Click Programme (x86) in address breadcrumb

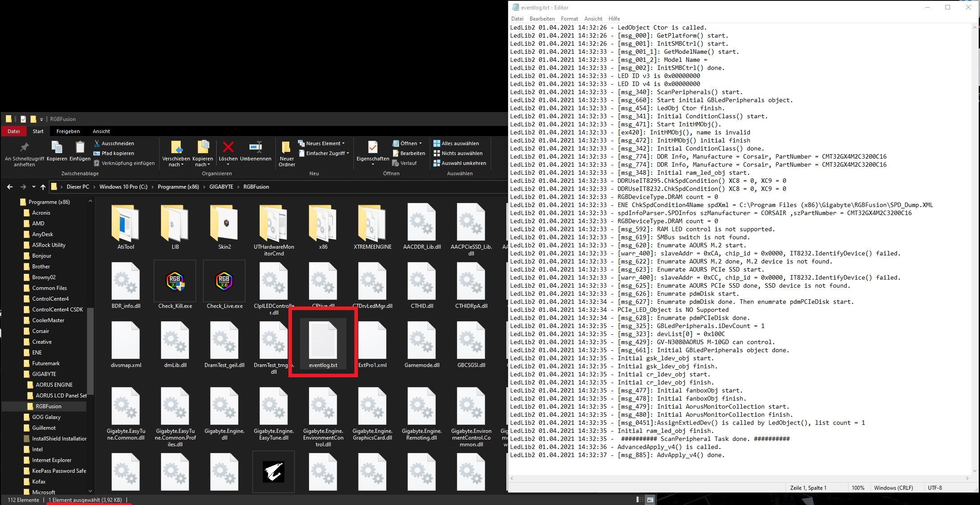[178, 187]
